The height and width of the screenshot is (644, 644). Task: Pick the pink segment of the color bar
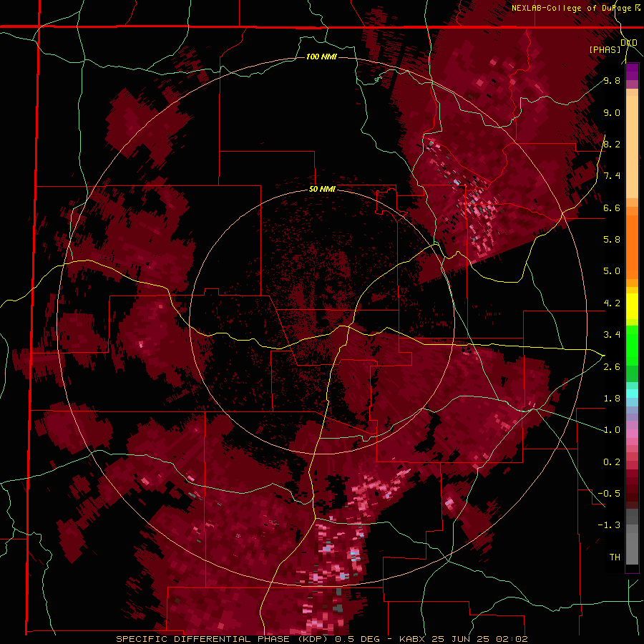(632, 434)
